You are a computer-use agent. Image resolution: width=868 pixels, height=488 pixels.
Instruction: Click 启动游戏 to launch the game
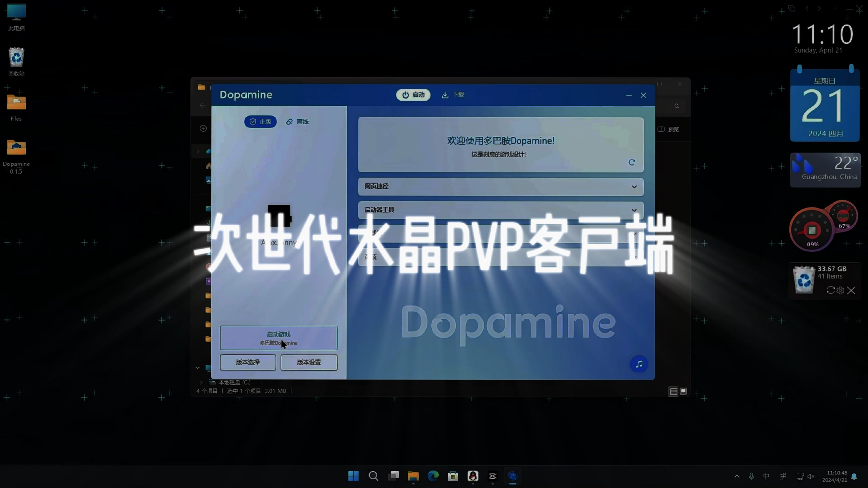pyautogui.click(x=278, y=338)
